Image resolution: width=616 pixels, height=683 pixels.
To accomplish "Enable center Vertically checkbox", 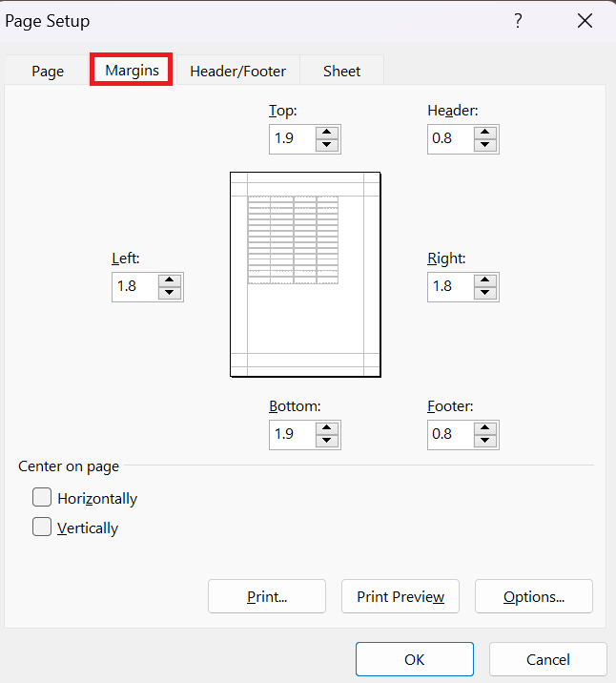I will pyautogui.click(x=42, y=527).
